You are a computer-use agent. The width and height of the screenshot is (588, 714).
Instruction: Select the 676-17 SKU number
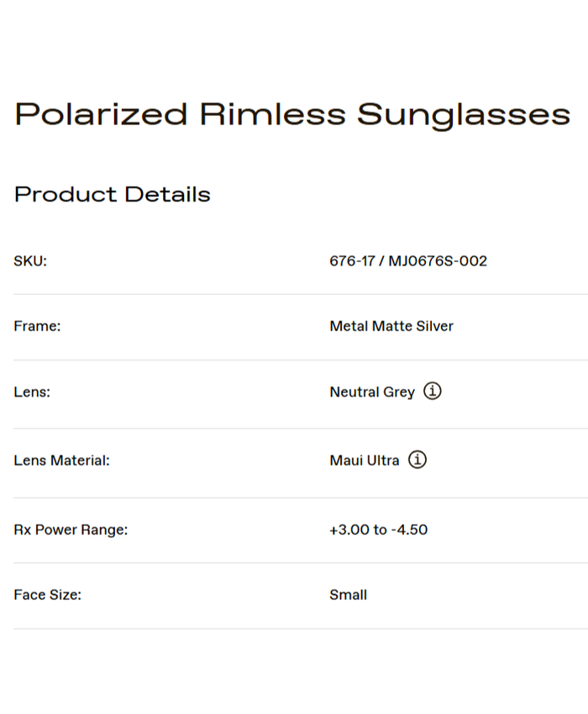click(x=352, y=261)
